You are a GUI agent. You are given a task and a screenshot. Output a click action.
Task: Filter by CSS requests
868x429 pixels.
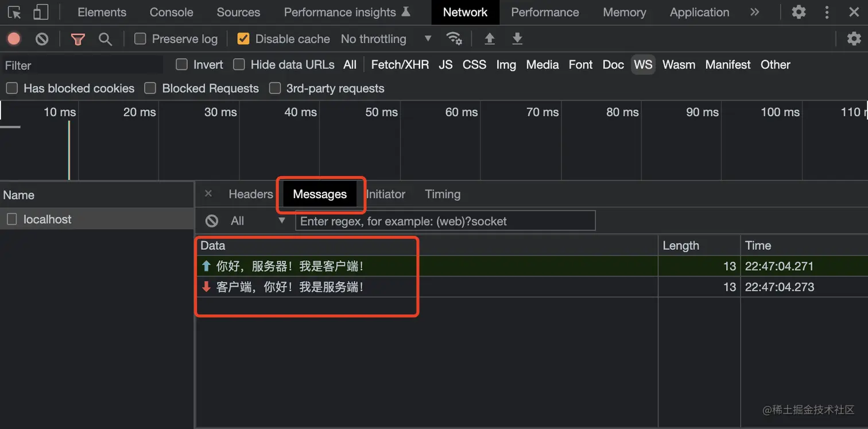474,65
